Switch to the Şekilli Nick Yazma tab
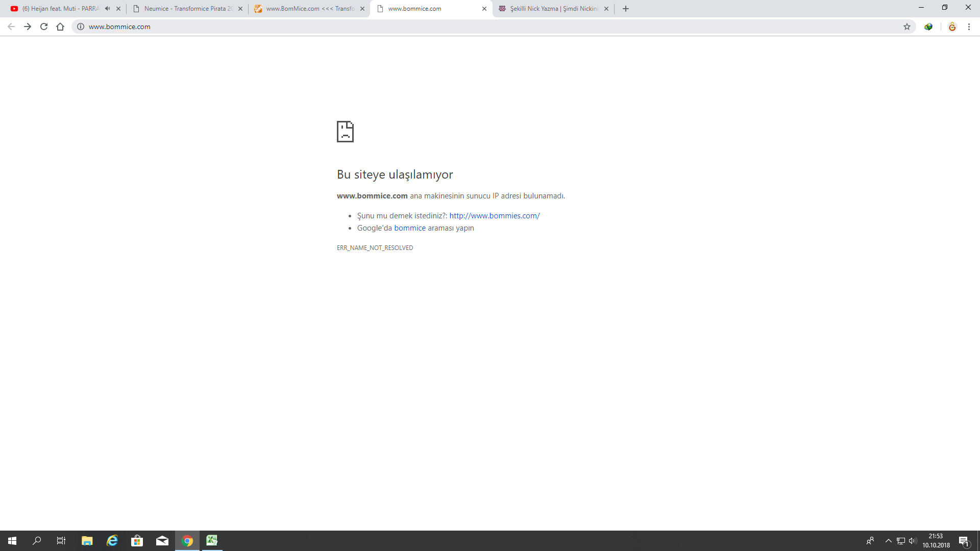Screen dimensions: 980x551 click(x=554, y=9)
